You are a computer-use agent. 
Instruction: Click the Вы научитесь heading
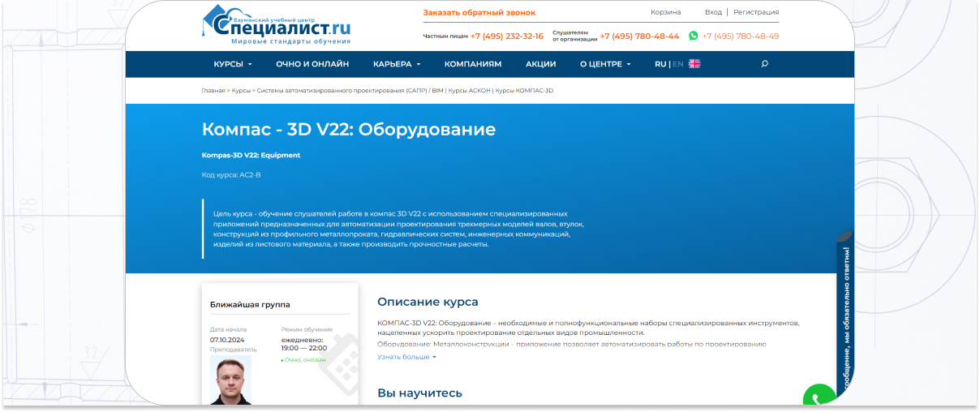(419, 393)
